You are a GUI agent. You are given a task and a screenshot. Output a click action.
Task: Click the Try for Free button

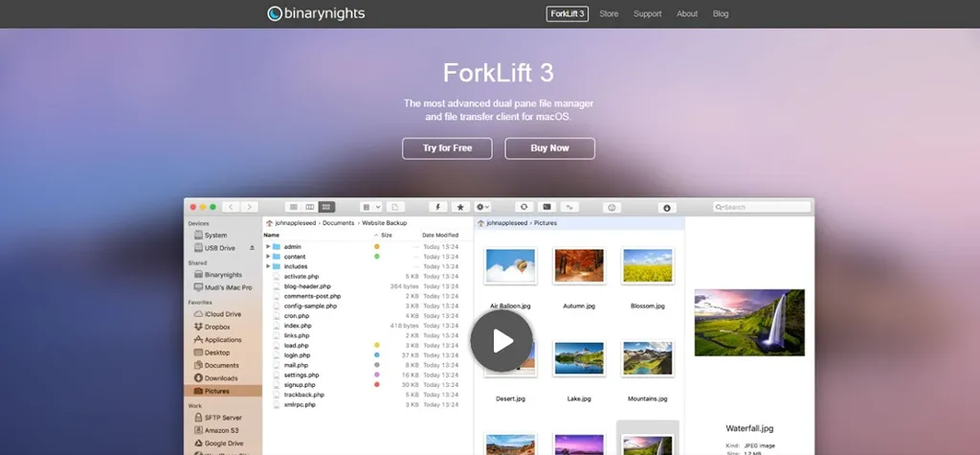tap(447, 148)
